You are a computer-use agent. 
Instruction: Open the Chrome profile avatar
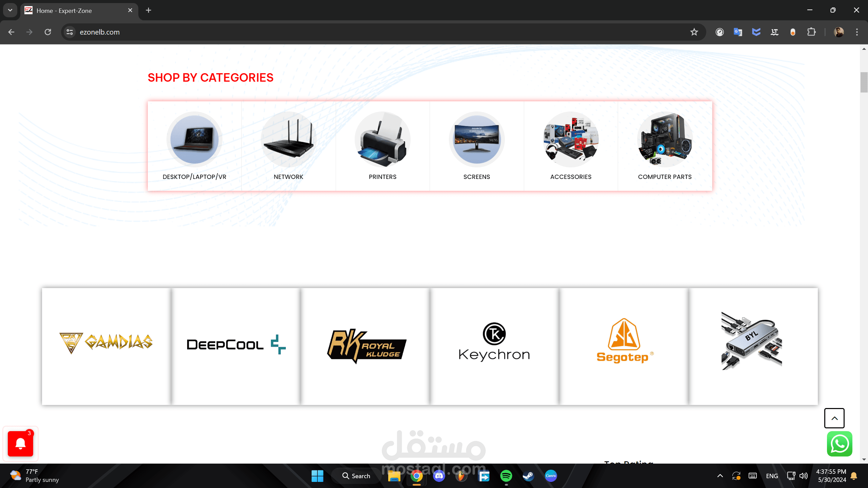point(839,32)
